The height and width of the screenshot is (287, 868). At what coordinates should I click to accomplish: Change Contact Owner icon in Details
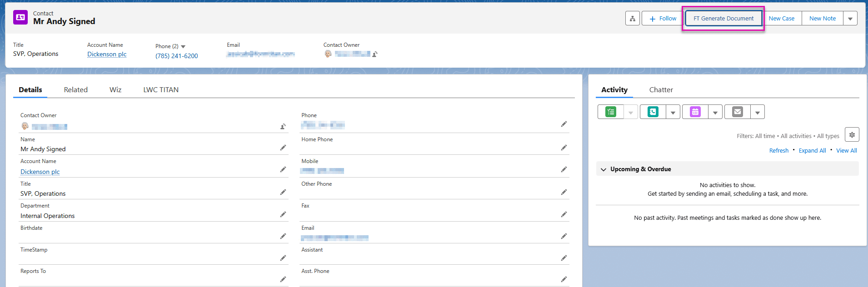tap(283, 127)
